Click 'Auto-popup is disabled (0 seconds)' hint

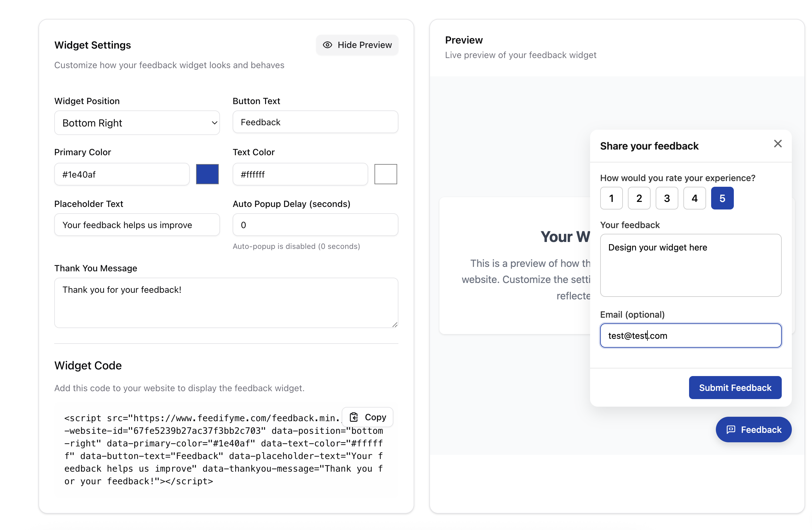point(296,246)
